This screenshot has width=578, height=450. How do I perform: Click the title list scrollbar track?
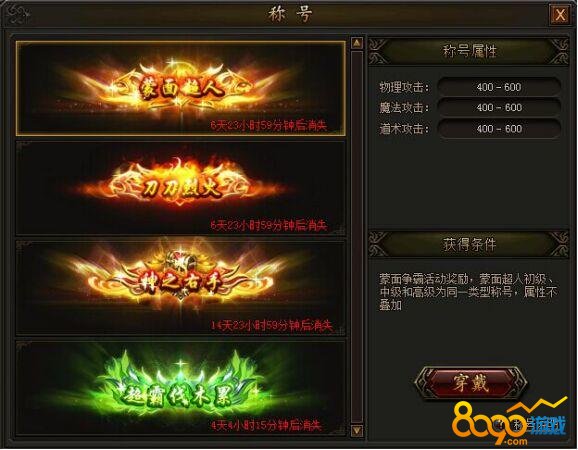(x=356, y=237)
